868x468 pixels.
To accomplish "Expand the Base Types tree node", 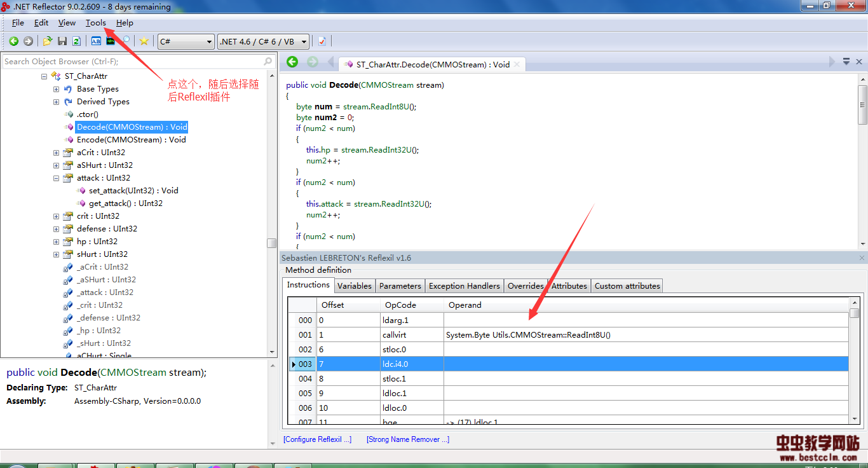I will pos(56,89).
